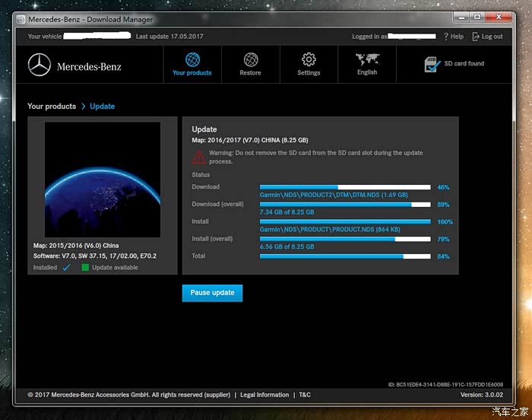Click the Download progress bar at 46%
Screen dimensions: 532x420
click(345, 187)
